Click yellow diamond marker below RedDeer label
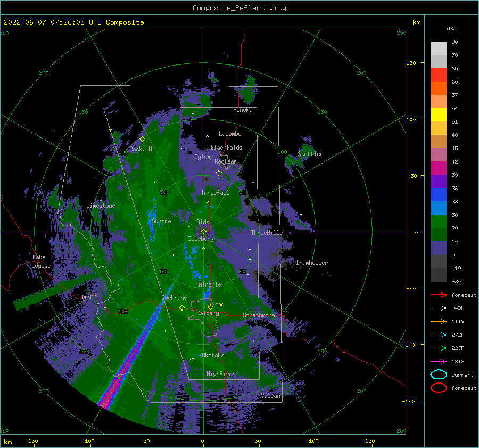 [x=219, y=173]
